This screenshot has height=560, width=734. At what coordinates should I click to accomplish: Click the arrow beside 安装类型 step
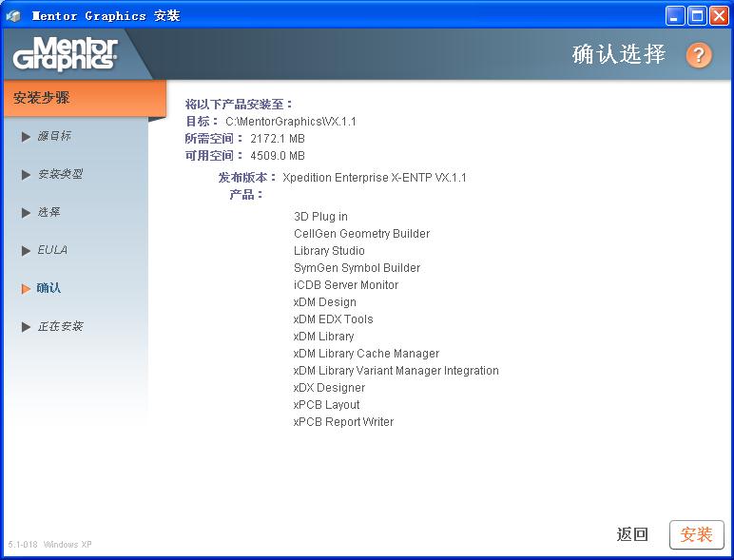tap(26, 175)
